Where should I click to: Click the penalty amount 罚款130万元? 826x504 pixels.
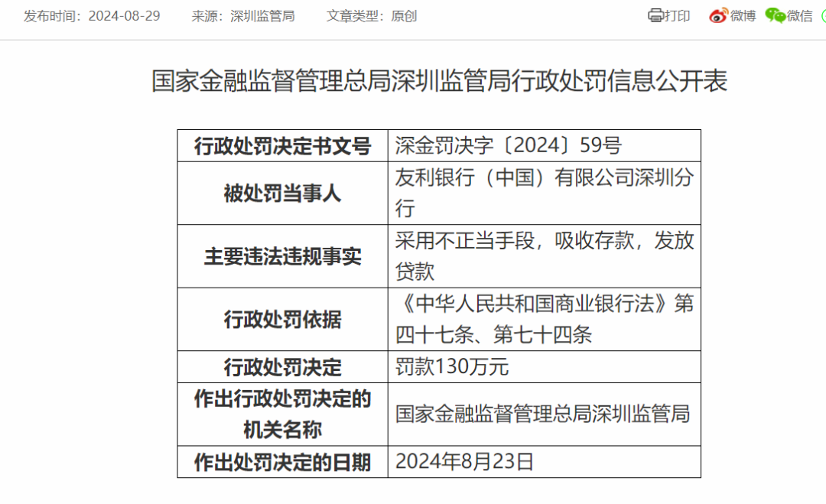click(452, 366)
